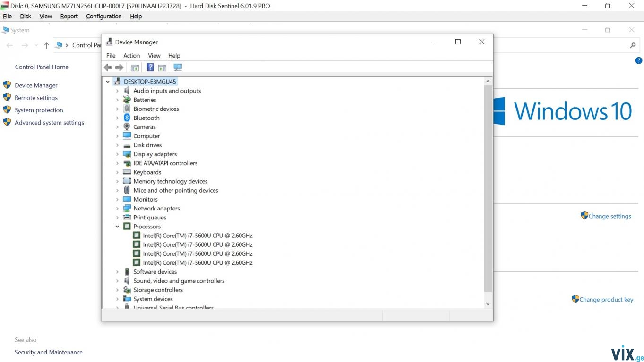This screenshot has height=362, width=644.
Task: Select the Biometric devices fingerprint icon
Action: 127,109
